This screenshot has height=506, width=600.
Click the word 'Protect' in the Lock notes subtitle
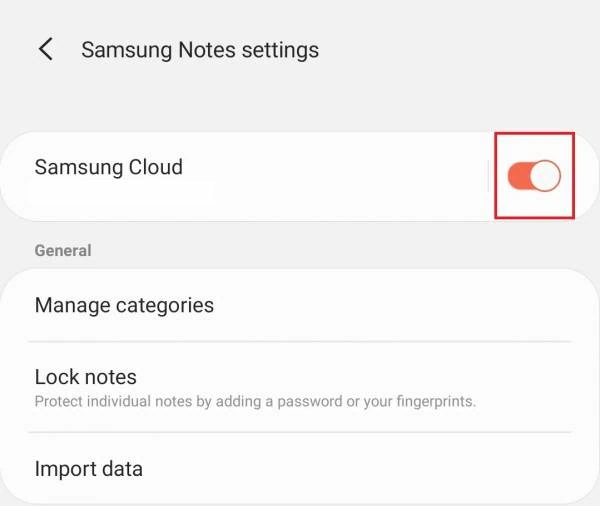59,402
